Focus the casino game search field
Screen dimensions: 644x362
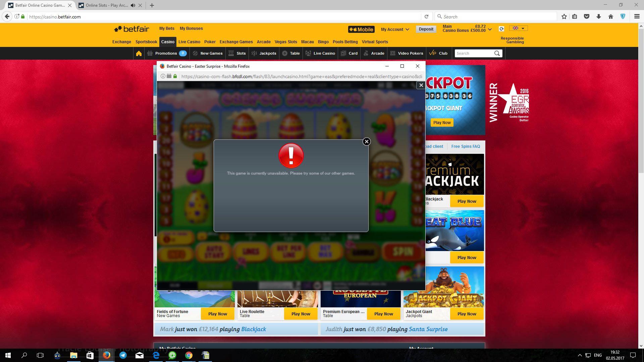pyautogui.click(x=474, y=53)
